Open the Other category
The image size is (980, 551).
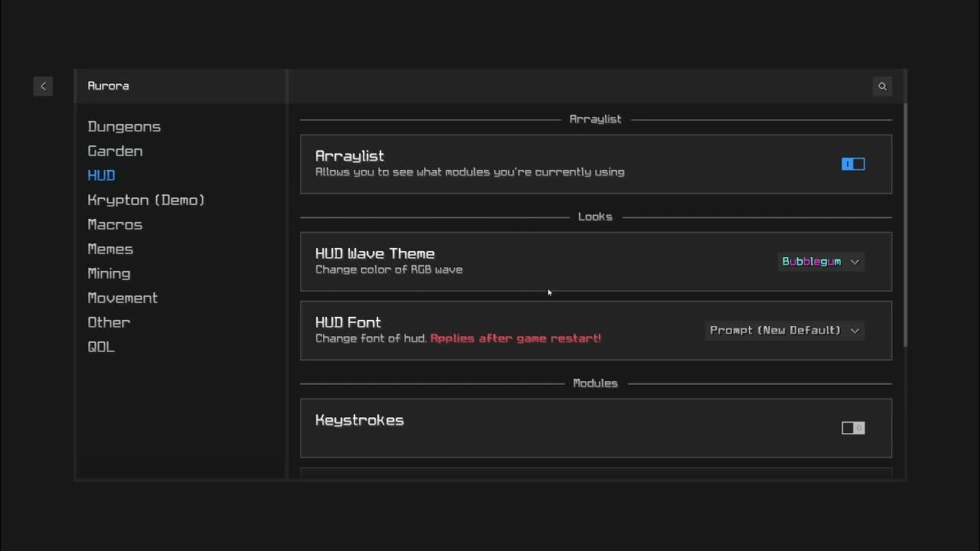[109, 323]
